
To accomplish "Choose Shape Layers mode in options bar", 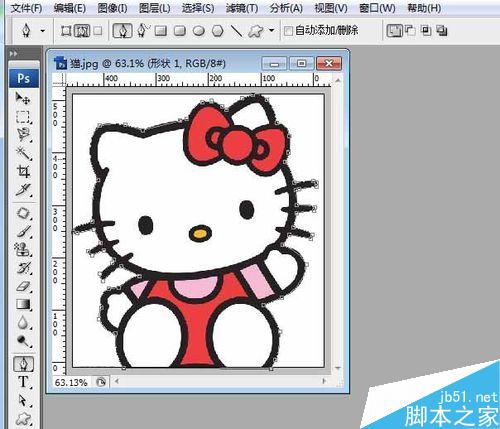I will coord(66,31).
